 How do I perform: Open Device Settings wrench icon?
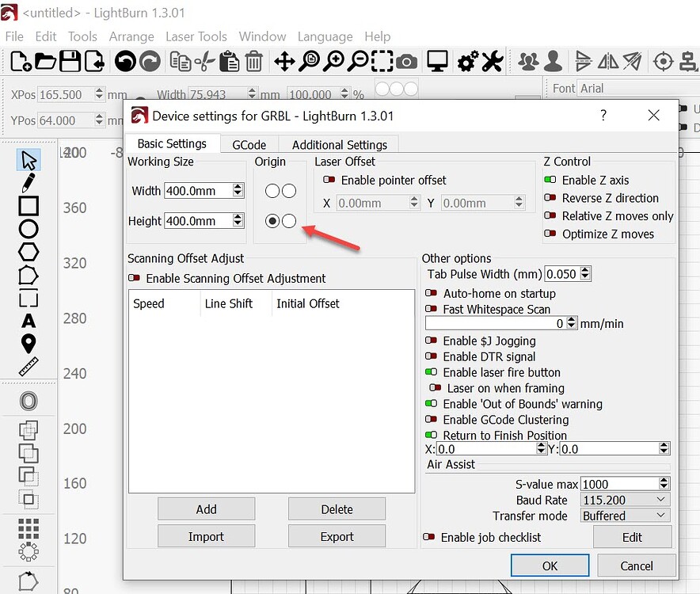pyautogui.click(x=493, y=61)
